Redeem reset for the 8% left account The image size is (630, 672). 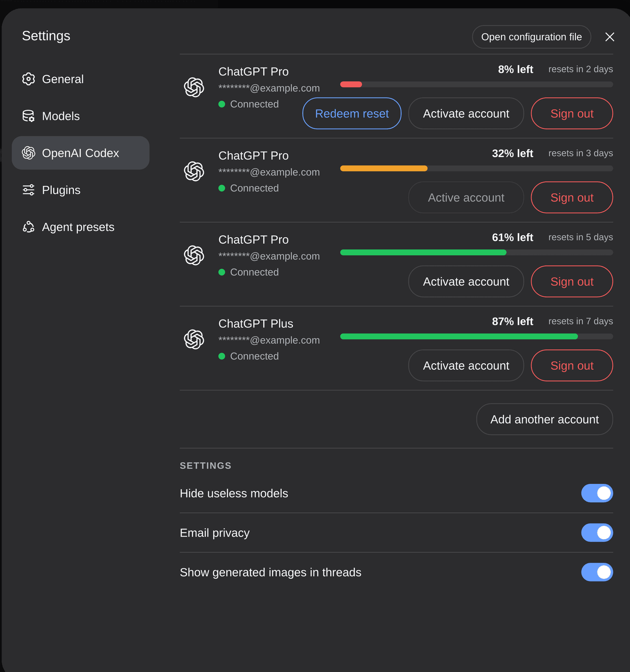click(x=352, y=113)
